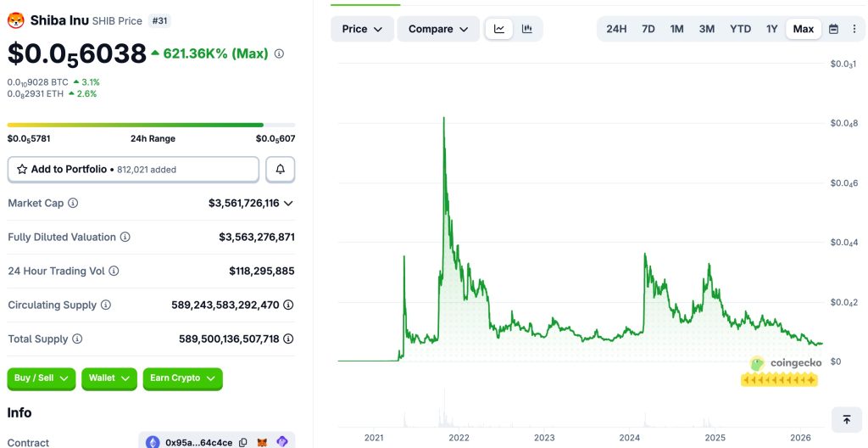Copy the contract address
This screenshot has width=868, height=448.
pyautogui.click(x=243, y=442)
